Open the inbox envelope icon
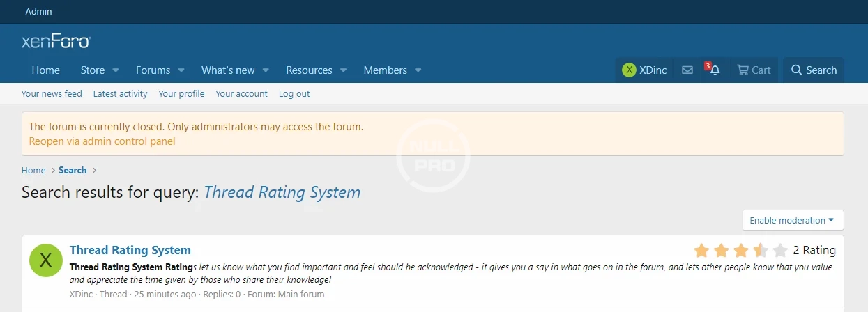This screenshot has height=312, width=868. tap(687, 70)
